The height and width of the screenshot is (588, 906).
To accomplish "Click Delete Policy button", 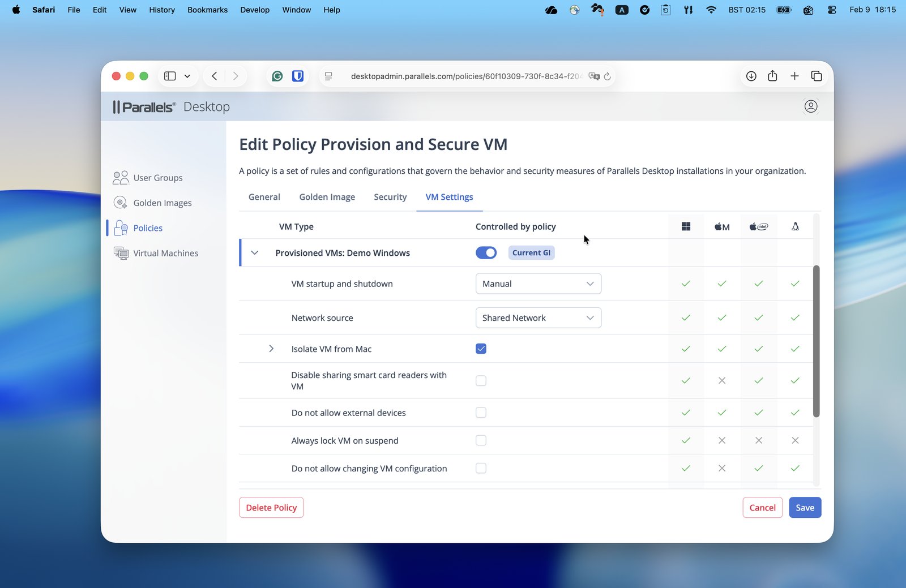I will pyautogui.click(x=271, y=508).
